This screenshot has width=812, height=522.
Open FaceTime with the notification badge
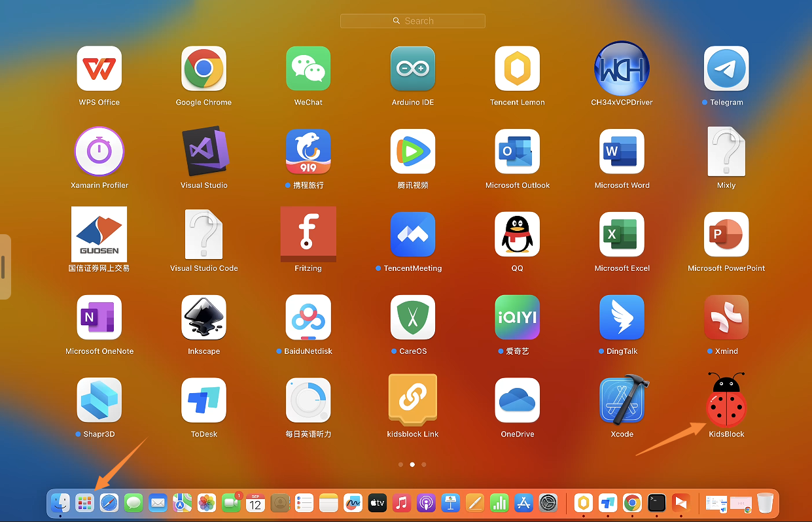tap(231, 502)
